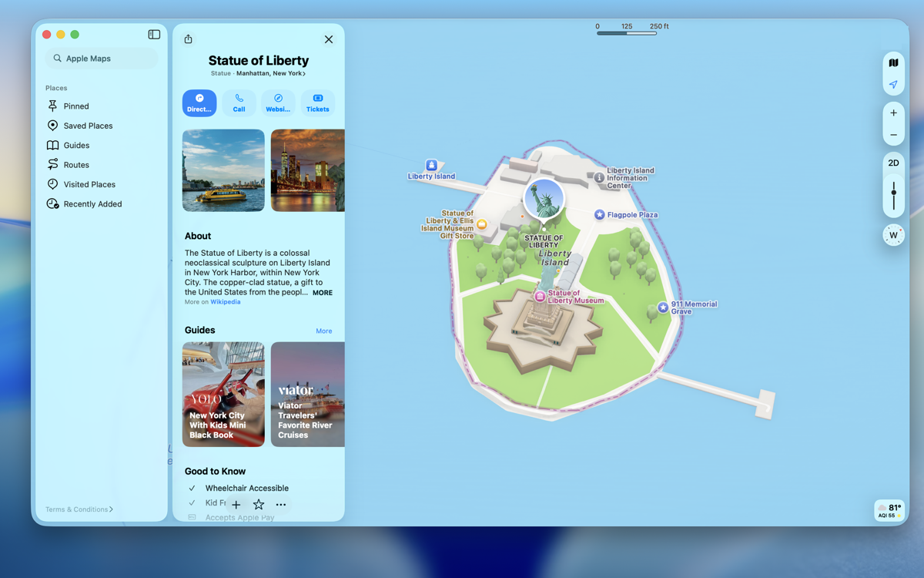Click the Visited Places icon
The height and width of the screenshot is (578, 924).
click(52, 184)
